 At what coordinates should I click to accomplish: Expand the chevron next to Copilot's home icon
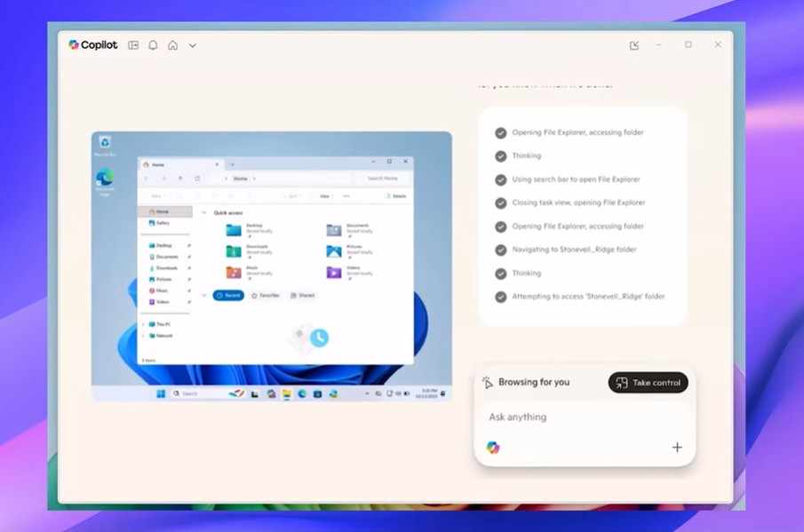pos(193,44)
